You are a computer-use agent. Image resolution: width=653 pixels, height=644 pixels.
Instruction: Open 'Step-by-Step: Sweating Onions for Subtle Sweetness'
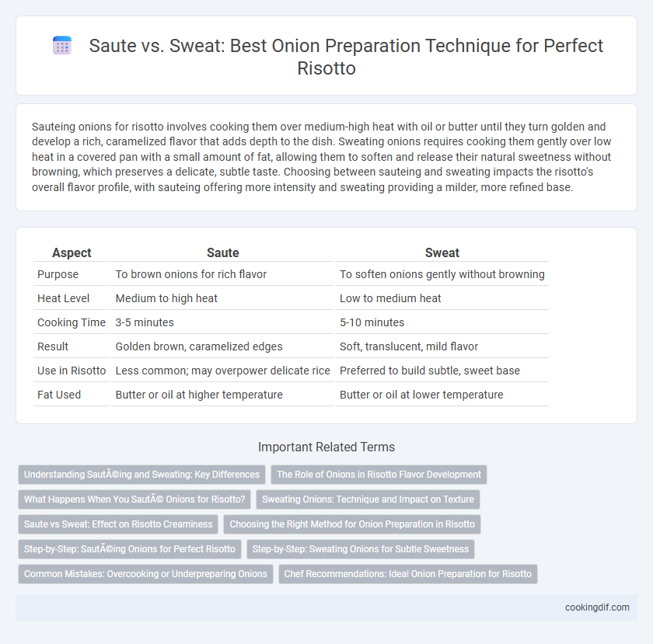(361, 549)
